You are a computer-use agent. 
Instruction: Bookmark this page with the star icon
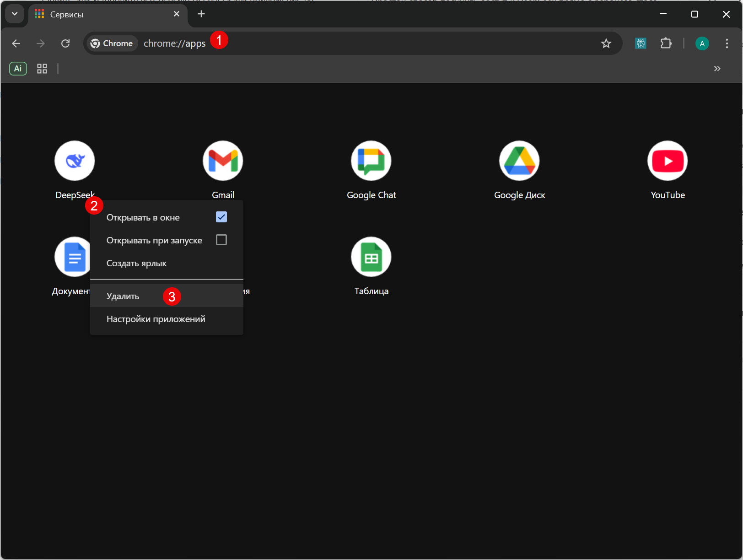(606, 43)
